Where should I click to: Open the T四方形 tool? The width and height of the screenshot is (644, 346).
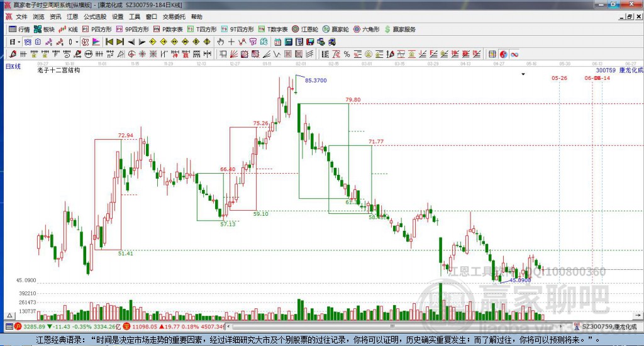pyautogui.click(x=202, y=29)
